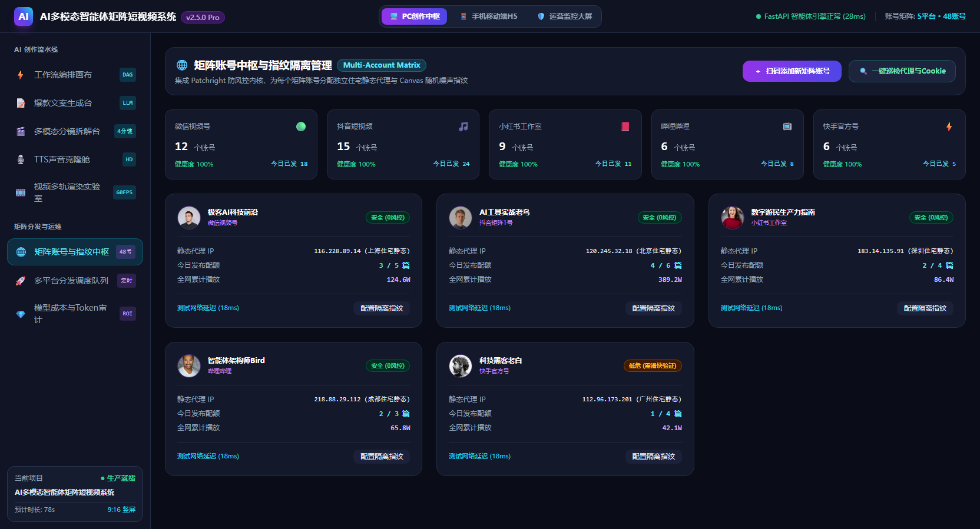Click the clapperboard icon beside 多模态分镜拆解台
This screenshot has height=529, width=980.
(x=21, y=131)
